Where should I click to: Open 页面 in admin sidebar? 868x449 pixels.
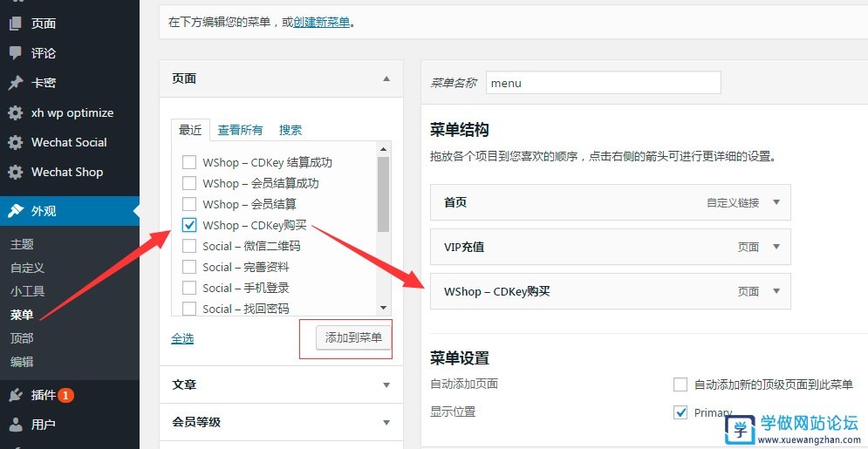(x=44, y=24)
